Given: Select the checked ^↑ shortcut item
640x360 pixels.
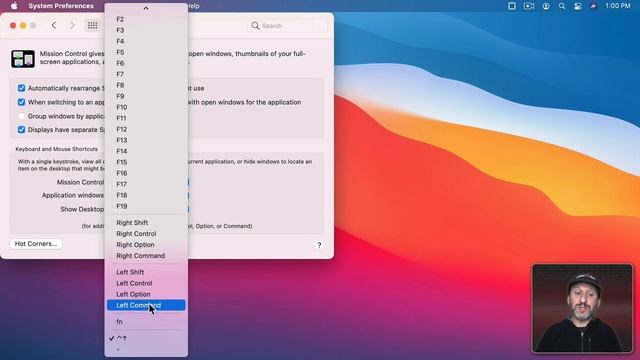Looking at the screenshot, I should tap(146, 338).
